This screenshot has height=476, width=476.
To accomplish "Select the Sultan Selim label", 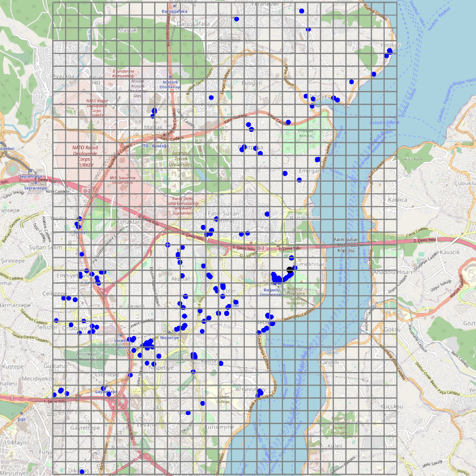I will (46, 248).
